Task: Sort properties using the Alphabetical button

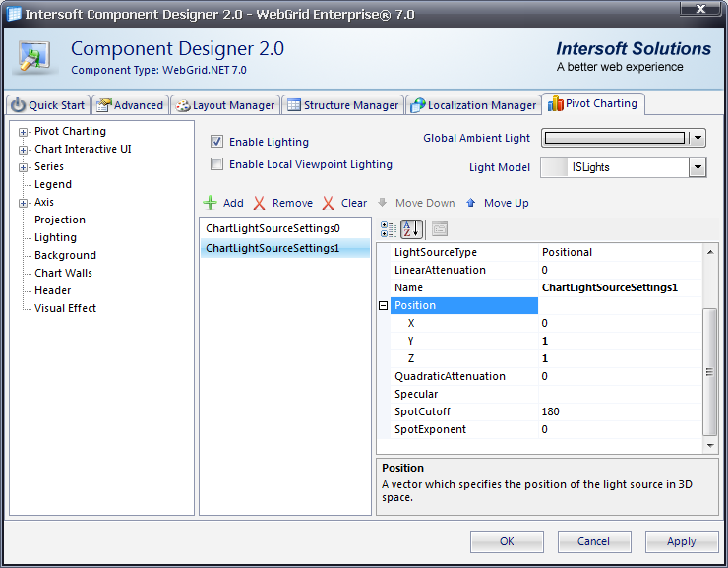Action: click(x=412, y=229)
